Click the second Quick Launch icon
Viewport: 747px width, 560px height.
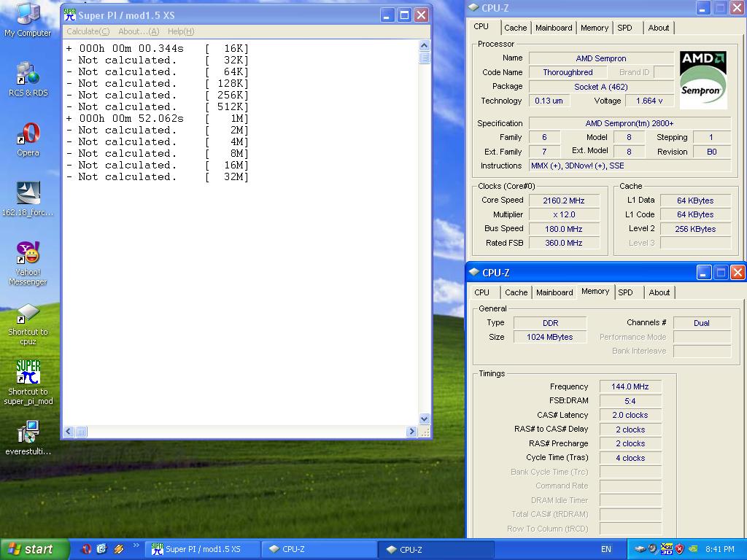[102, 549]
